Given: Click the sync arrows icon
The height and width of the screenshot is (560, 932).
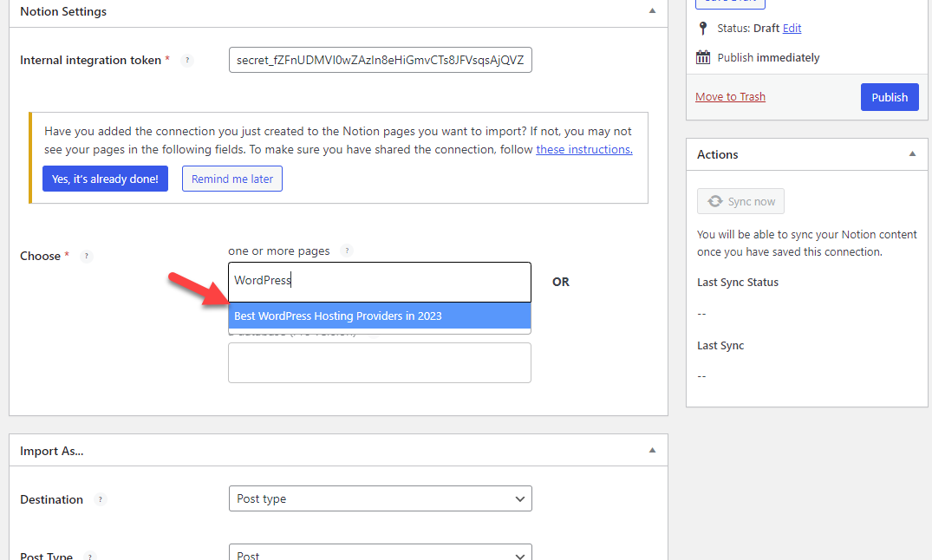Looking at the screenshot, I should click(x=715, y=201).
